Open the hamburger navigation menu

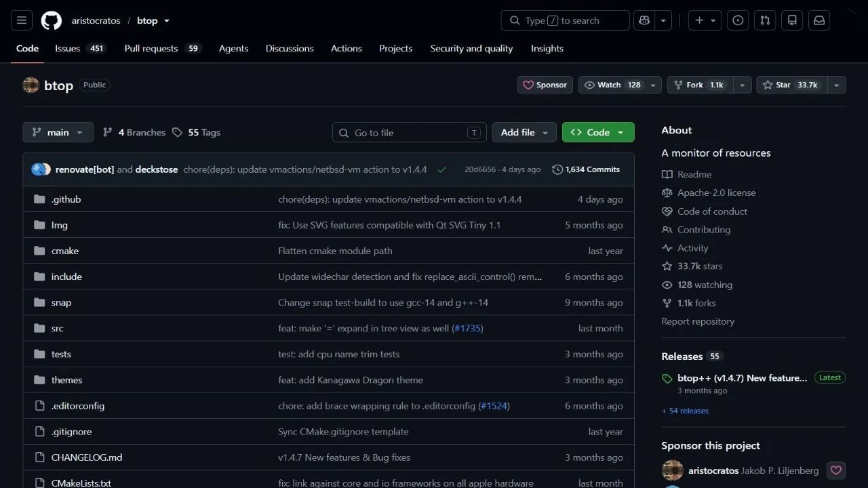21,20
